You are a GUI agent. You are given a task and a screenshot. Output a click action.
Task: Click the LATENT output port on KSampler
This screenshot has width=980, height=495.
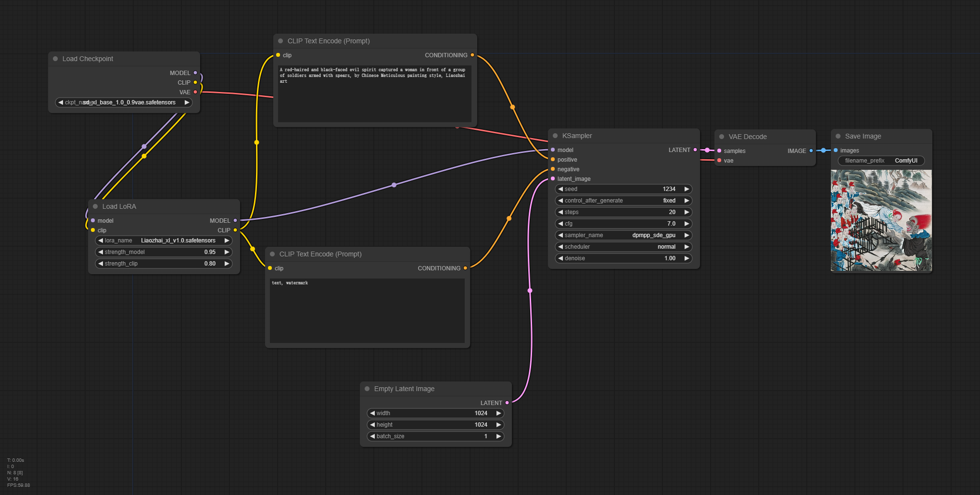pos(695,150)
